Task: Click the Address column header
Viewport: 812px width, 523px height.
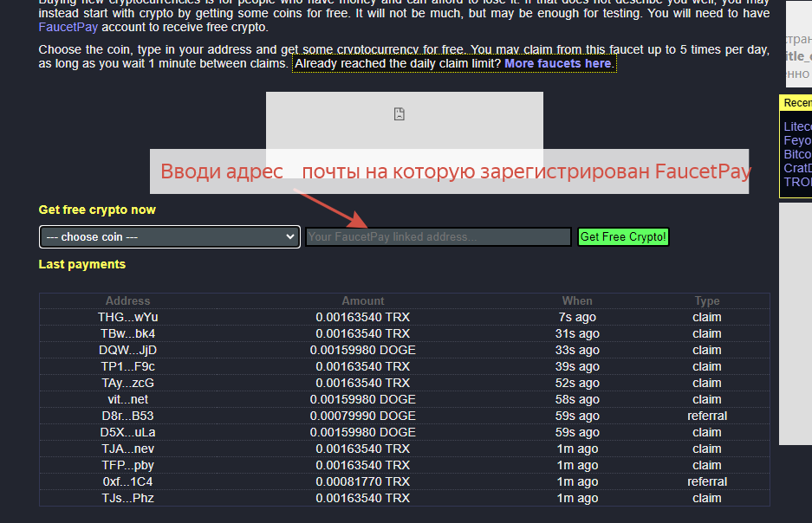Action: pyautogui.click(x=128, y=300)
